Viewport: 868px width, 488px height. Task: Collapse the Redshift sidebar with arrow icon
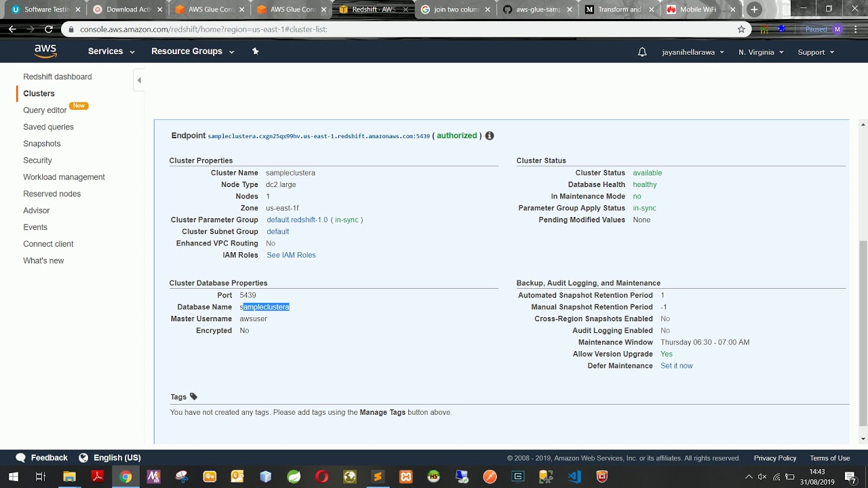click(139, 80)
